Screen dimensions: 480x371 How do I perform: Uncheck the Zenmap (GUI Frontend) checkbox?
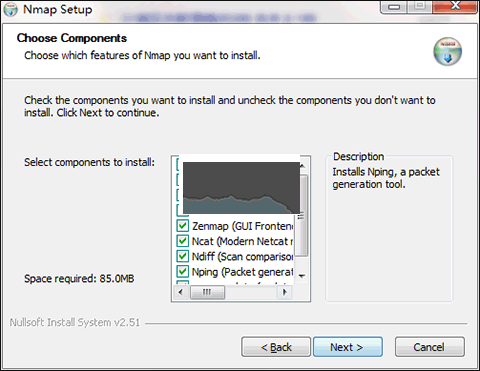point(182,226)
